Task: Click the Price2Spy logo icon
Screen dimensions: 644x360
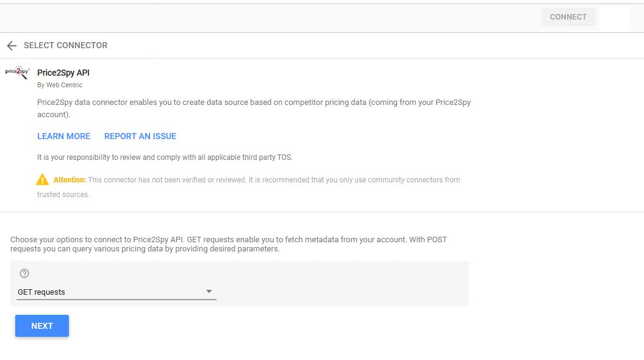Action: pyautogui.click(x=17, y=73)
